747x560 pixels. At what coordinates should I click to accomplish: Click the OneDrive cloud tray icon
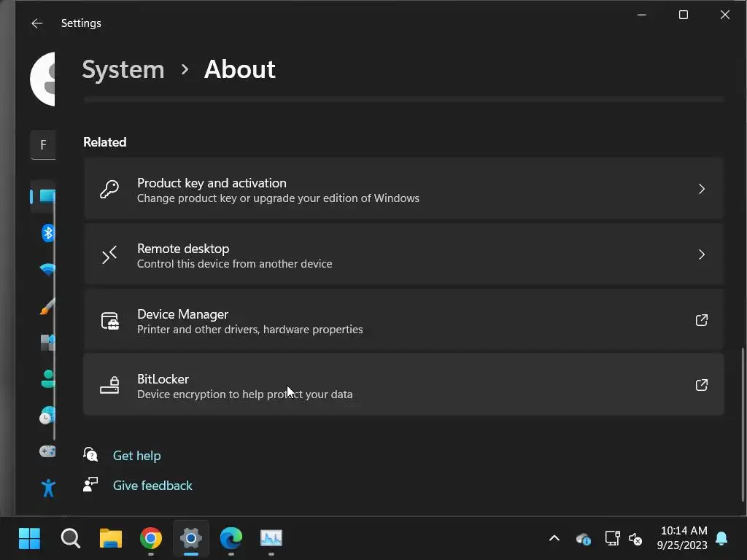coord(583,539)
